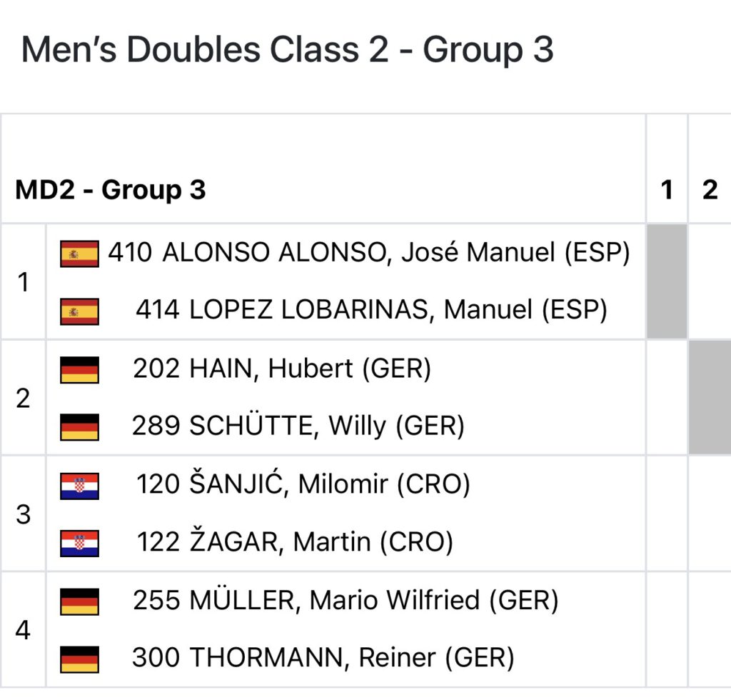
Task: Open player 410 Alonso Alonso, José Manuel
Action: coord(368,253)
